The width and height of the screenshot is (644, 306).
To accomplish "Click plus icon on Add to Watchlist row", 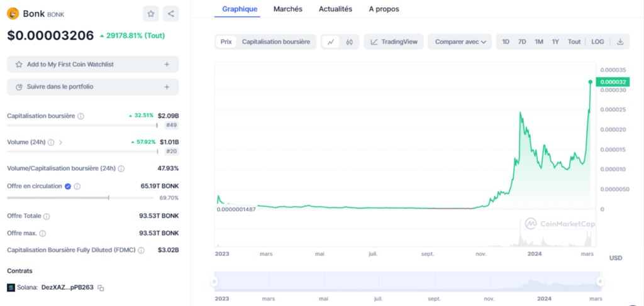I will click(167, 64).
